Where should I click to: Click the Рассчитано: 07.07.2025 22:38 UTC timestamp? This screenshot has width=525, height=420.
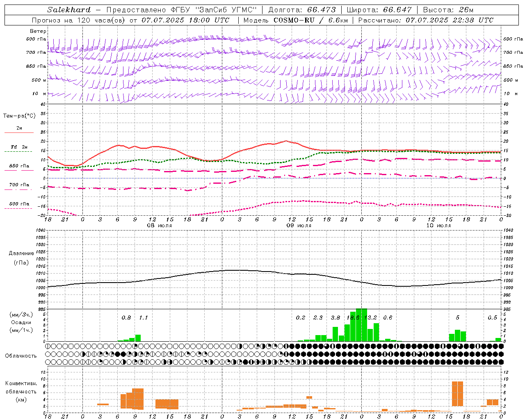coord(426,20)
